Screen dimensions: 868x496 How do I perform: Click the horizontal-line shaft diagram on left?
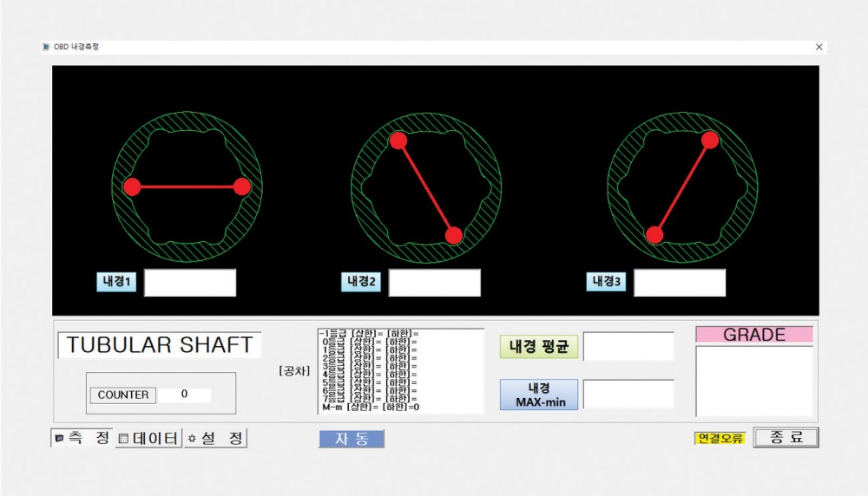tap(187, 186)
